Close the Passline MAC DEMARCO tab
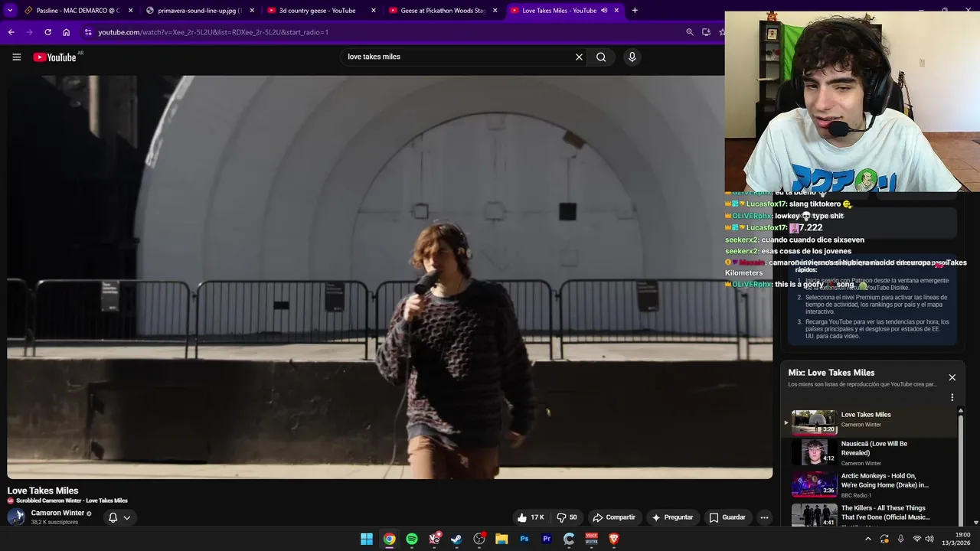The image size is (980, 551). (131, 11)
